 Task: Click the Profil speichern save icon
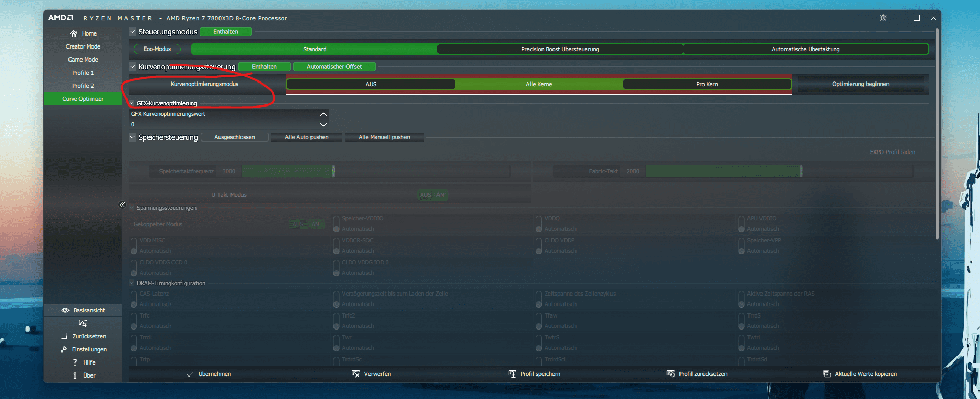pyautogui.click(x=512, y=374)
